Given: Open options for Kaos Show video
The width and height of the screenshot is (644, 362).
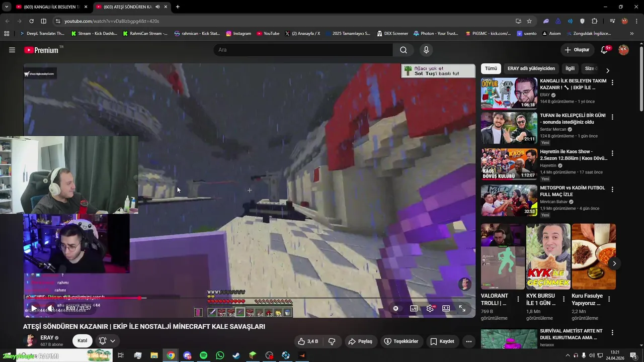Looking at the screenshot, I should pos(612,153).
